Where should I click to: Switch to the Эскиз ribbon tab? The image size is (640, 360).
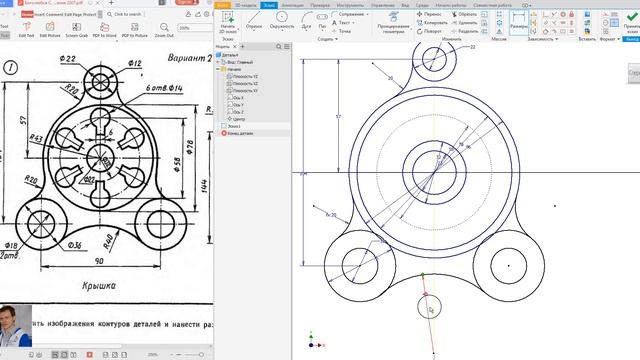[x=269, y=5]
